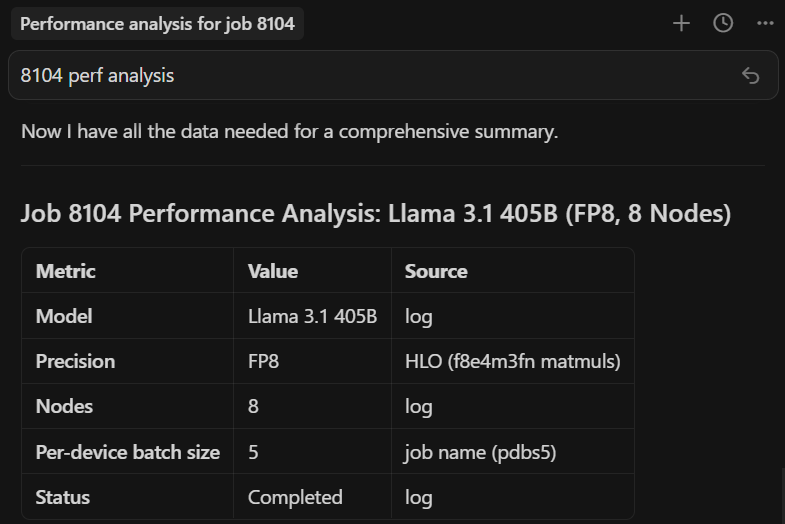
Task: Click the Job 8104 Performance Analysis heading
Action: 375,214
